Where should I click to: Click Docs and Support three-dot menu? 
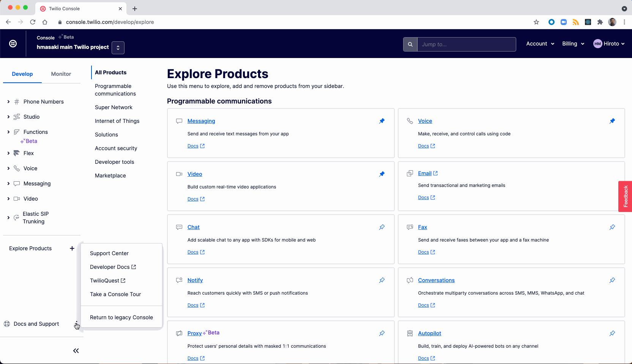tap(76, 324)
